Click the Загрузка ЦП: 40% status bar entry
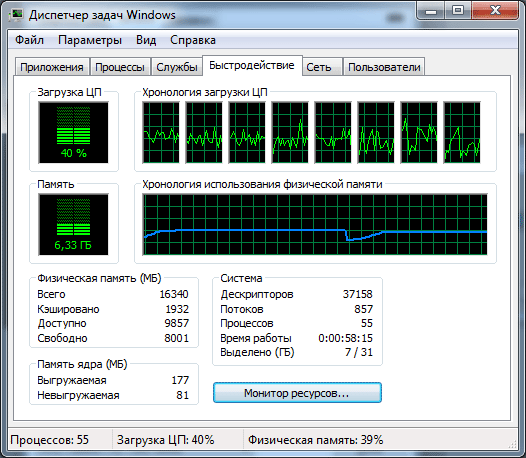Screen dimensions: 526x458 [165, 440]
